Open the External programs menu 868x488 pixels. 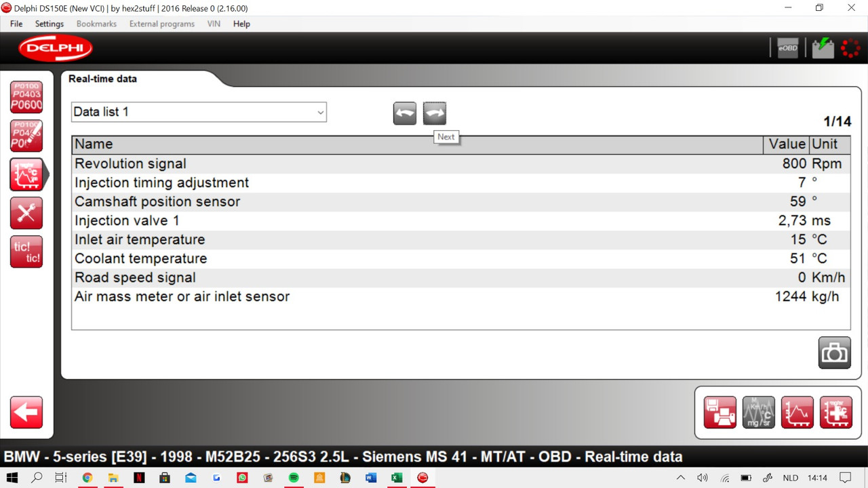pos(162,24)
